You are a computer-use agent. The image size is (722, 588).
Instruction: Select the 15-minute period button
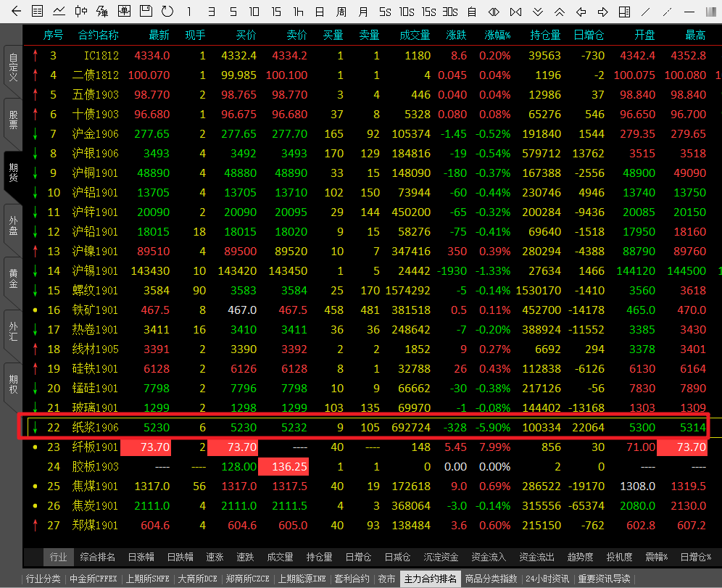276,12
